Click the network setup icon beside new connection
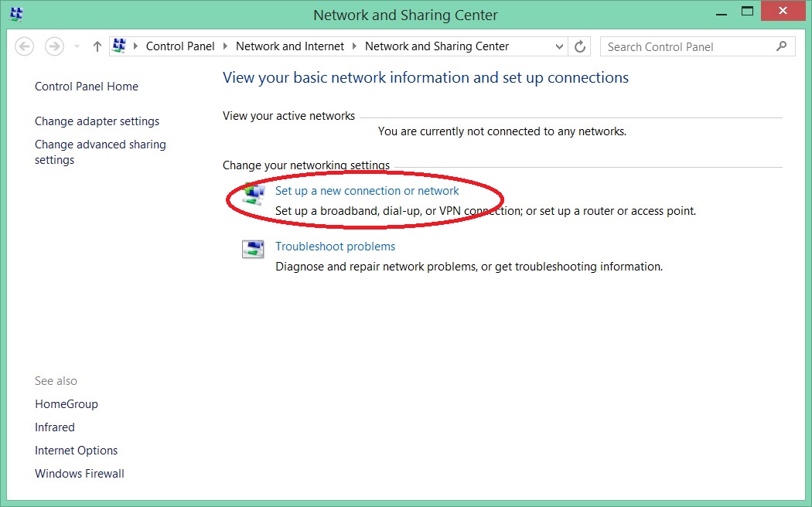Screen dimensions: 812x507 253,194
